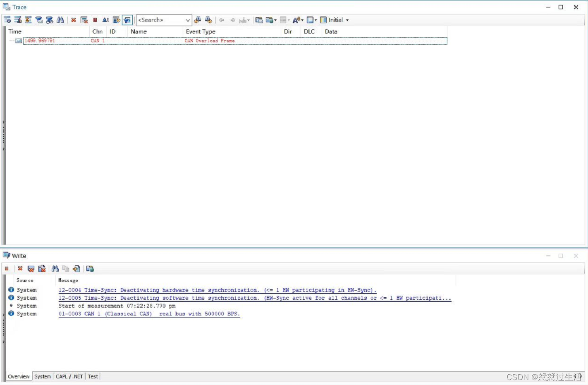Open the greyed marker jump dropdown
The height and width of the screenshot is (385, 588).
(x=244, y=20)
